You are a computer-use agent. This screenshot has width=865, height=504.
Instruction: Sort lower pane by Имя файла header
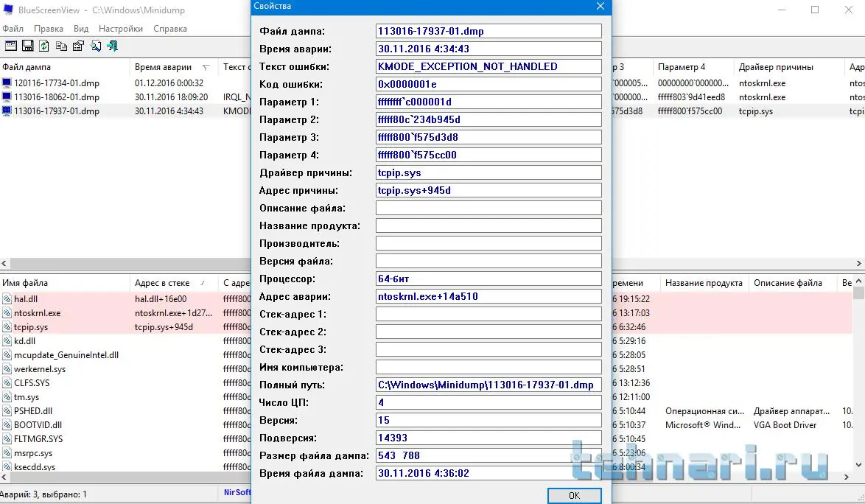pos(65,283)
